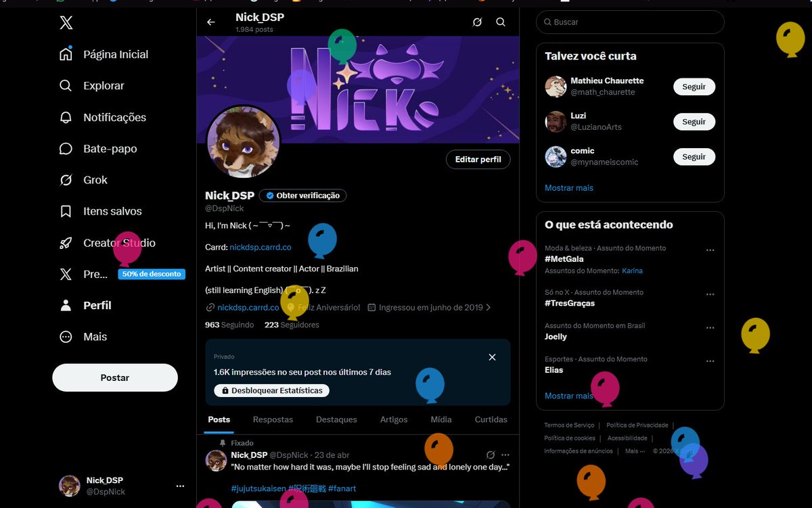Open nickdsp.carrd.co link in bio text

point(261,248)
